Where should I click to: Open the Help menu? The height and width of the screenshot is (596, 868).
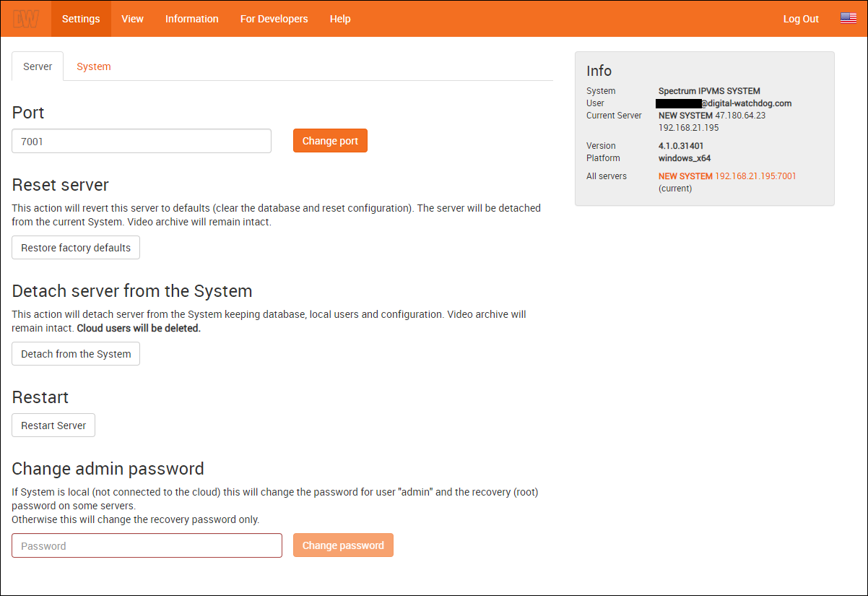coord(340,19)
